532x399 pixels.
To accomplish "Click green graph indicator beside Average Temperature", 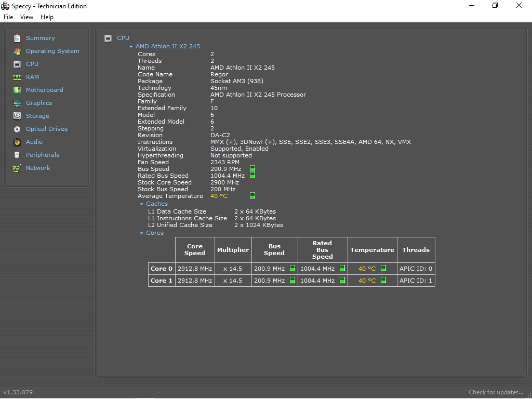I will 252,196.
